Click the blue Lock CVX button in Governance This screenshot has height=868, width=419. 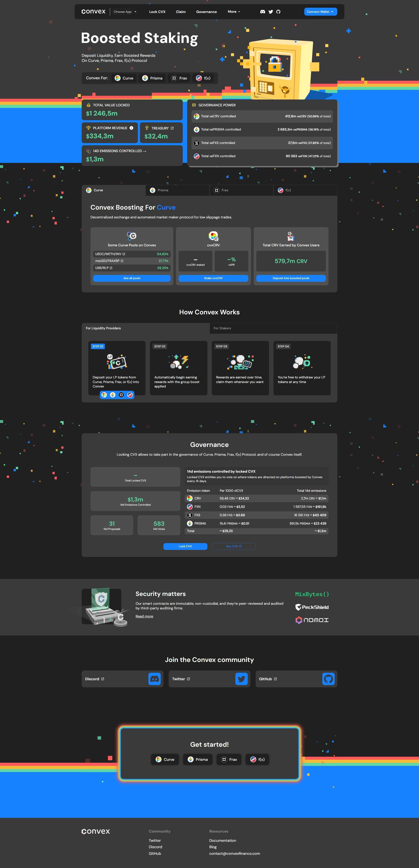pyautogui.click(x=185, y=547)
